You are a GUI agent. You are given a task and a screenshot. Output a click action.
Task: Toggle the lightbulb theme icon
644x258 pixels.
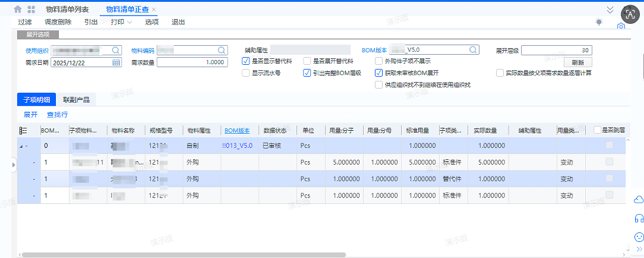coord(599,22)
